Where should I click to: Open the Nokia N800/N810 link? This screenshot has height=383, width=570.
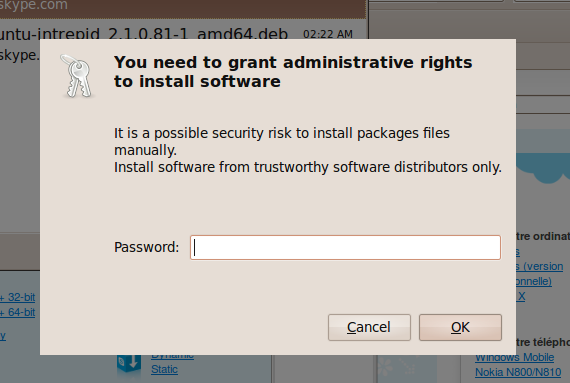pyautogui.click(x=518, y=372)
